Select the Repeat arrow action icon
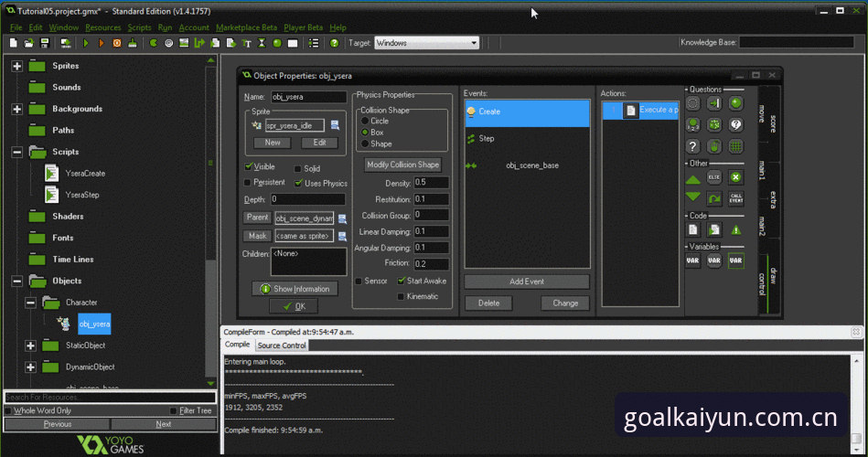 (x=714, y=198)
